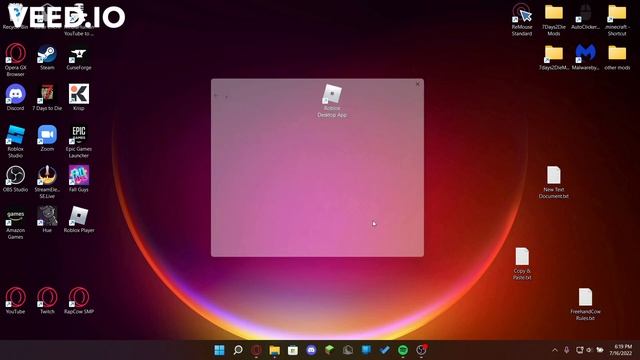Click the blue checkmark taskbar icon

(x=384, y=350)
